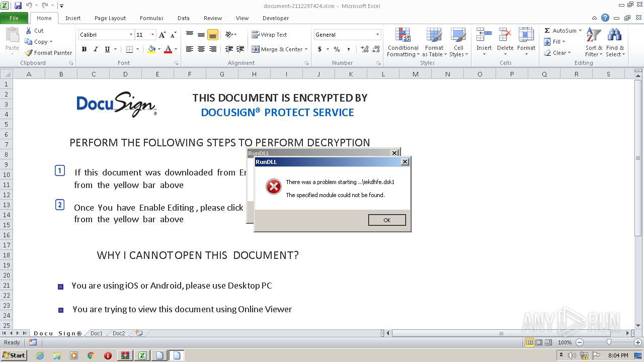
Task: Expand Merge & Center options arrow
Action: [306, 49]
